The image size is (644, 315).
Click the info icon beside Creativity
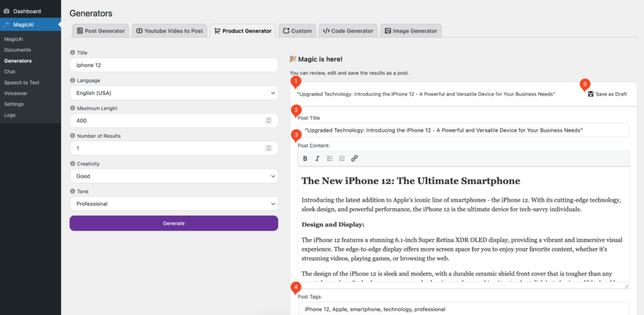click(72, 163)
